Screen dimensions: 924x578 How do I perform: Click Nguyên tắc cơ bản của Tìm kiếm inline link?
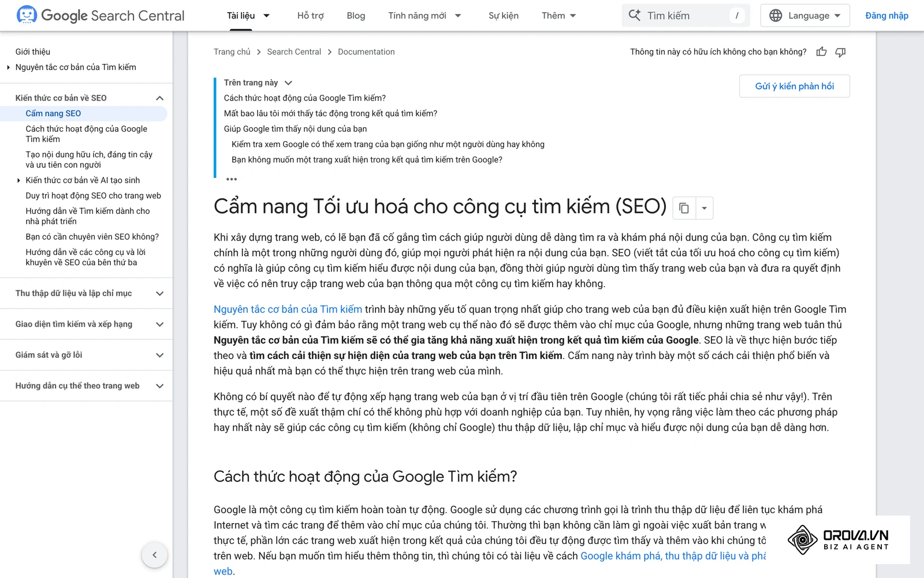tap(288, 309)
